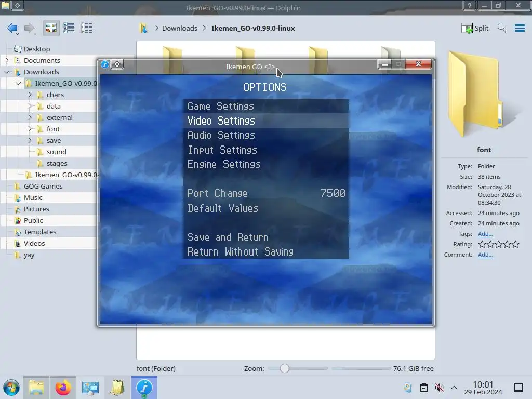
Task: Select Input Settings in Ikemen GO options
Action: [265, 150]
